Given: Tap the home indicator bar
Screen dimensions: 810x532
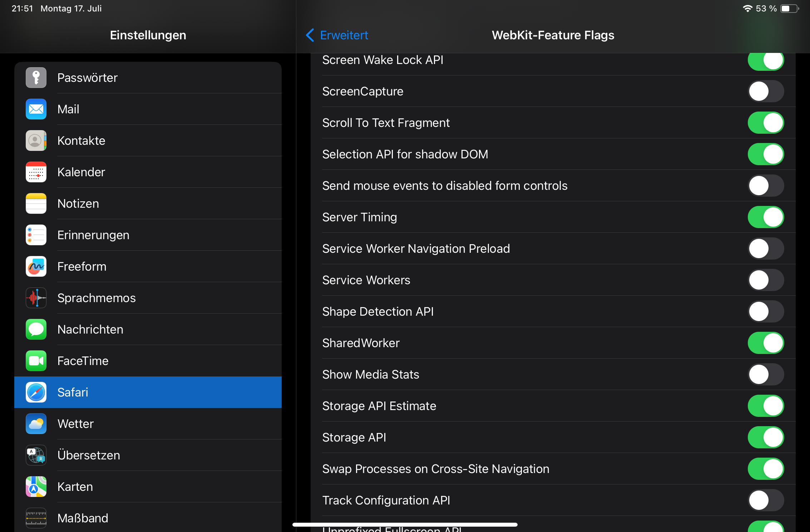Looking at the screenshot, I should [405, 524].
